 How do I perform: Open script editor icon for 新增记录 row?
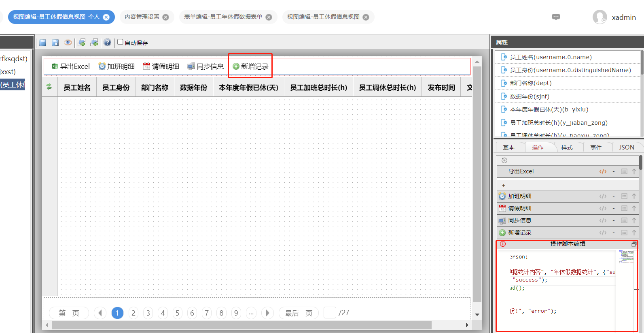pyautogui.click(x=603, y=233)
